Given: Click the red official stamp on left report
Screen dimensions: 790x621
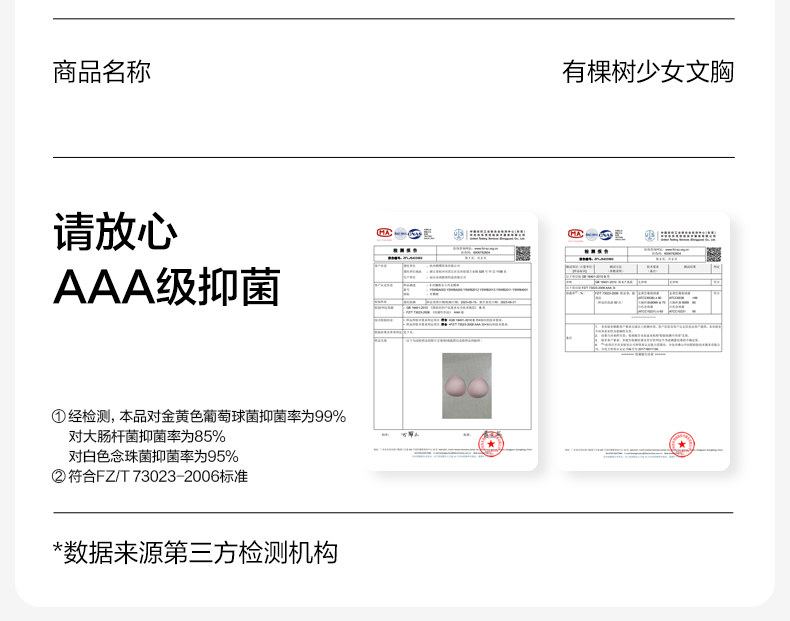Looking at the screenshot, I should [493, 443].
